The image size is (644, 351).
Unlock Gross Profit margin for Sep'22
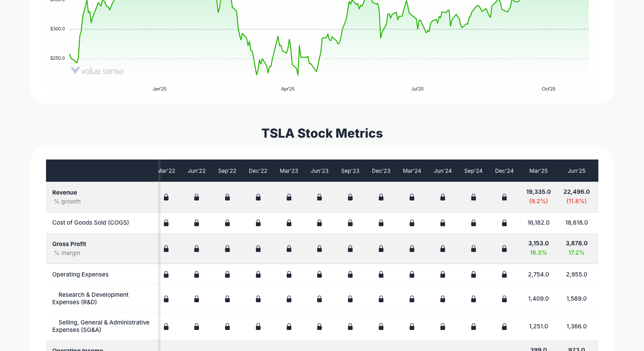(227, 248)
